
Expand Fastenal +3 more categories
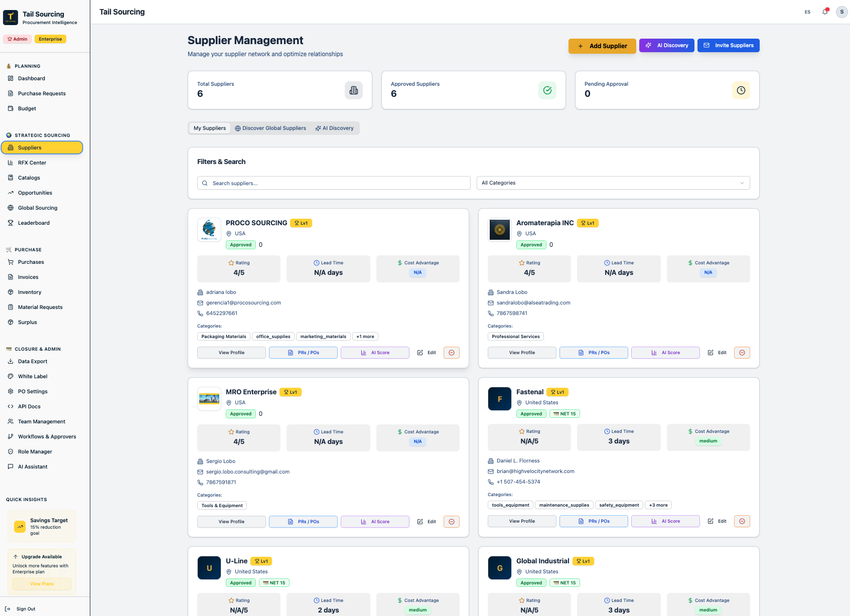(658, 505)
